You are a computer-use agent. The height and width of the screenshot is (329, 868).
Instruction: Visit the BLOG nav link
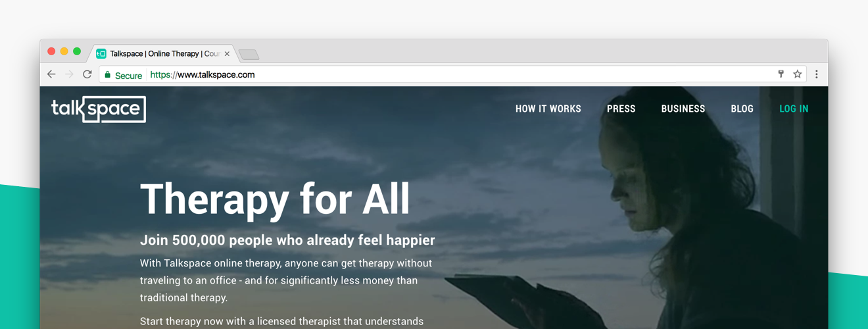click(x=742, y=109)
